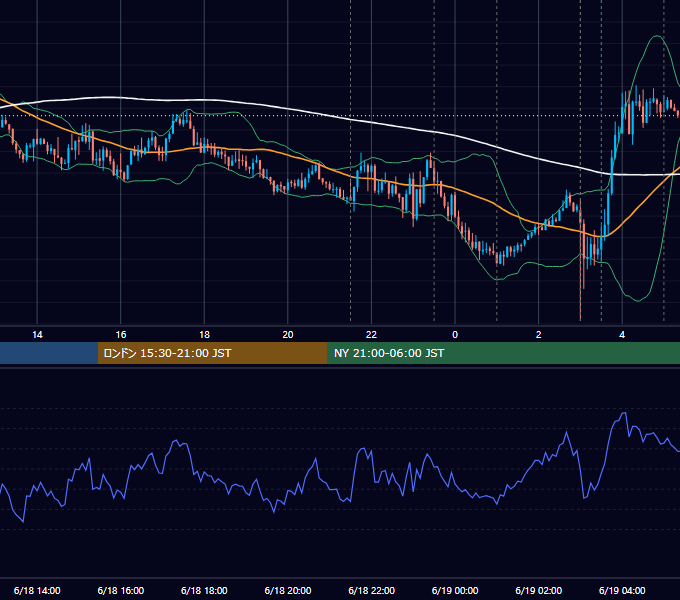
Task: Click the 6/18 14:00 indicator axis label
Action: click(37, 590)
